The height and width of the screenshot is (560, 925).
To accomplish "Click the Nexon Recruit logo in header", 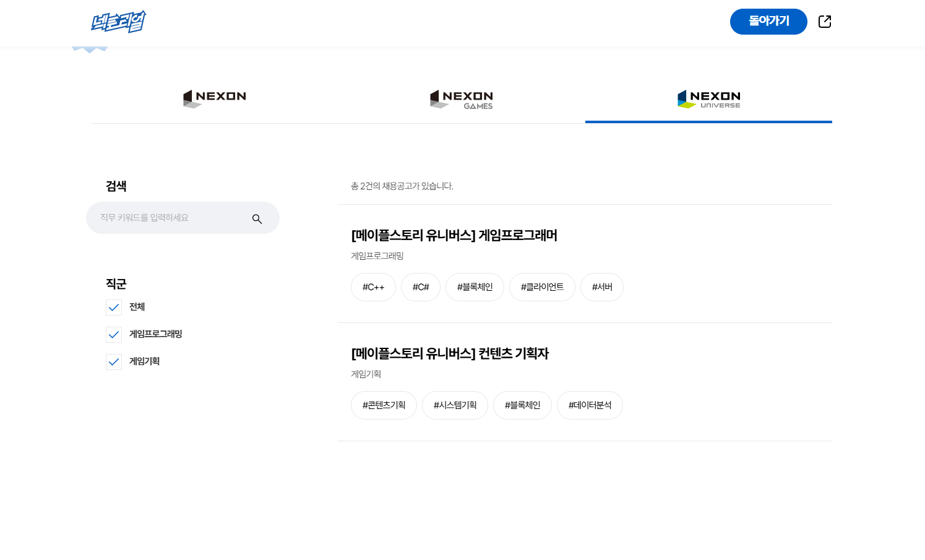I will click(118, 22).
